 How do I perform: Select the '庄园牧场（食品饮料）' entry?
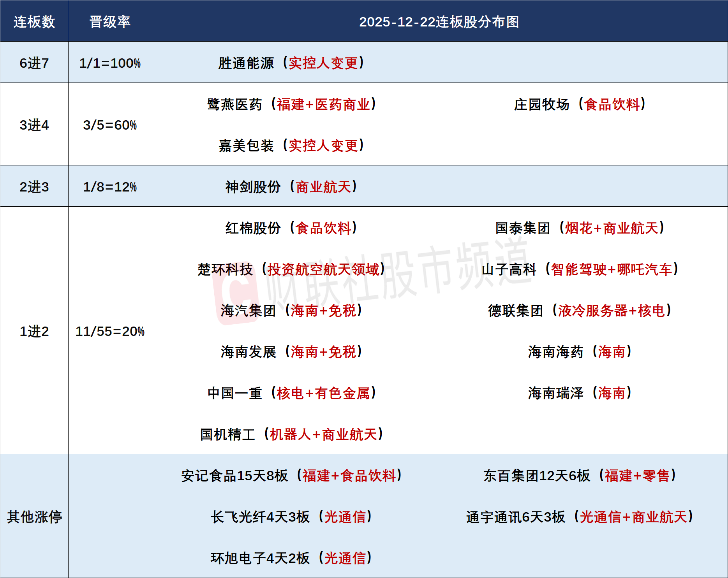pyautogui.click(x=580, y=104)
